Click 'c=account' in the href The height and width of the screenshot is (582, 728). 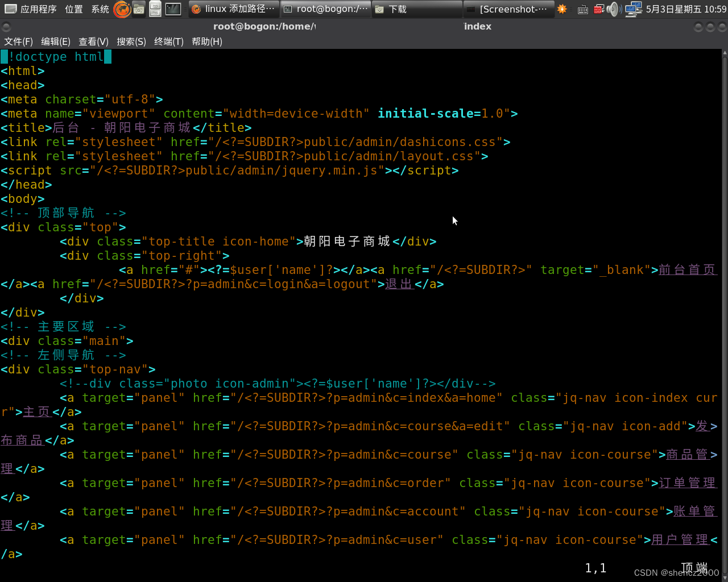point(422,512)
